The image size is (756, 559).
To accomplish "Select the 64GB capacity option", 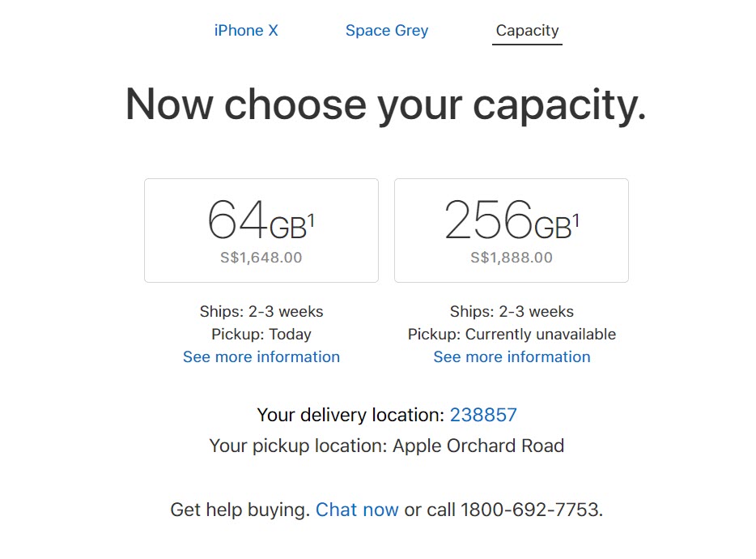I will coord(261,229).
